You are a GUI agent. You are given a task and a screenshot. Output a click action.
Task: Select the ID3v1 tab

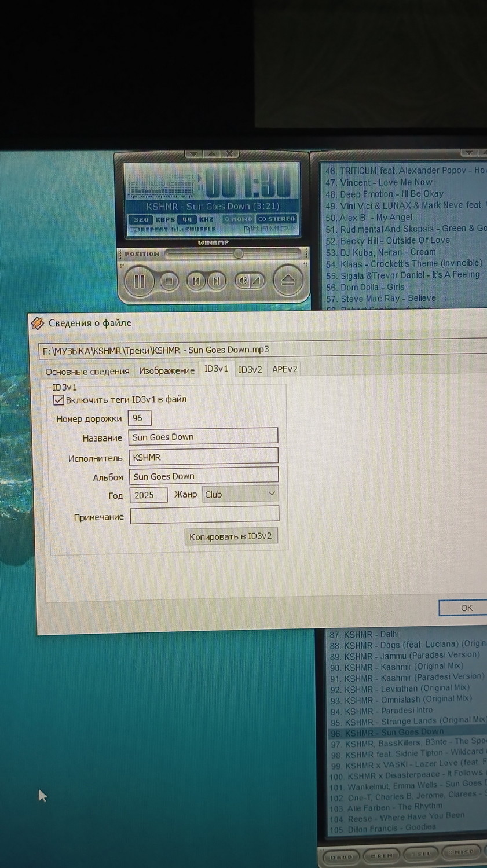[217, 369]
